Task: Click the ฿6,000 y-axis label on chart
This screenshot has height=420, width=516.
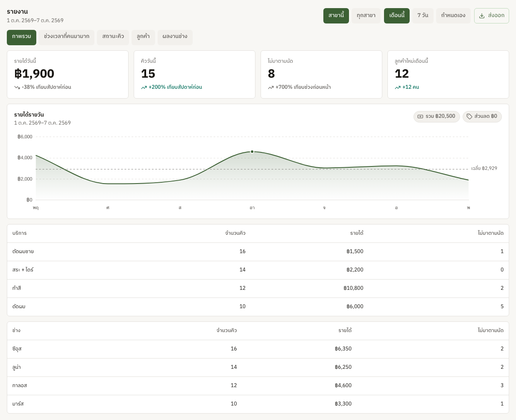Action: [x=25, y=137]
